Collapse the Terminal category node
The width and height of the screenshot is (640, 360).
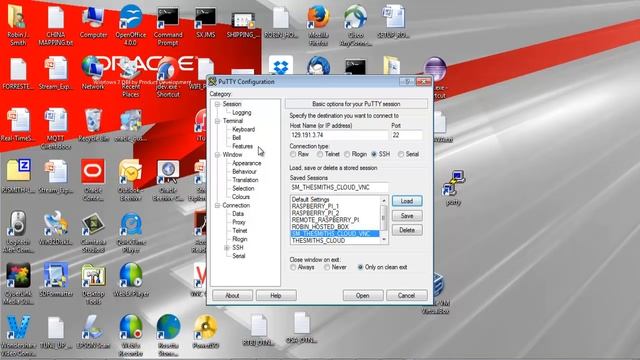[218, 121]
